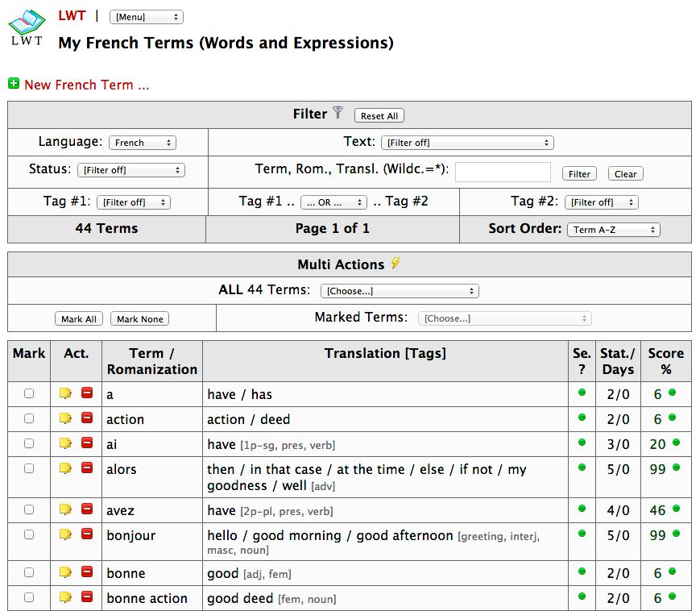This screenshot has height=611, width=700.
Task: Delete the term 'avez' with red icon
Action: (87, 509)
